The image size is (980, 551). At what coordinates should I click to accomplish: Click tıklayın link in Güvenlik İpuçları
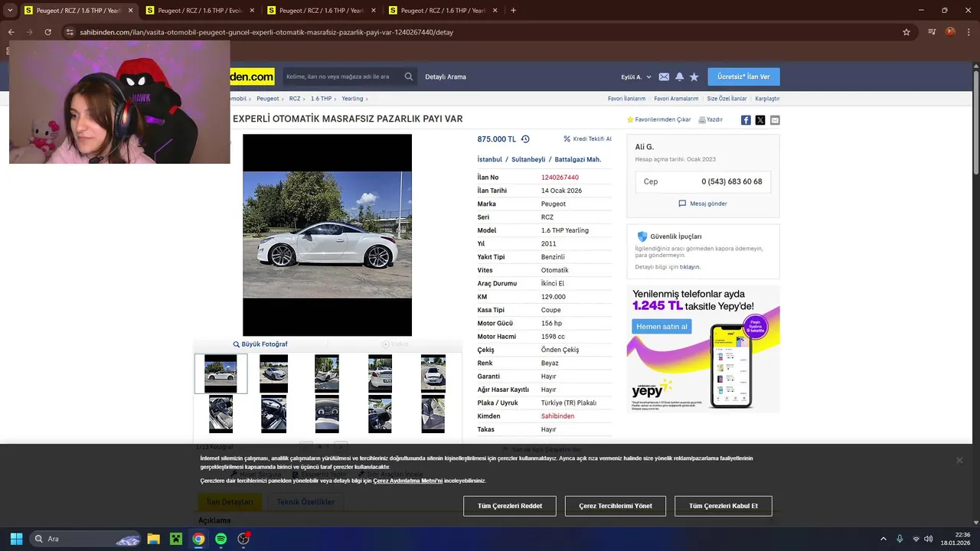pos(690,267)
